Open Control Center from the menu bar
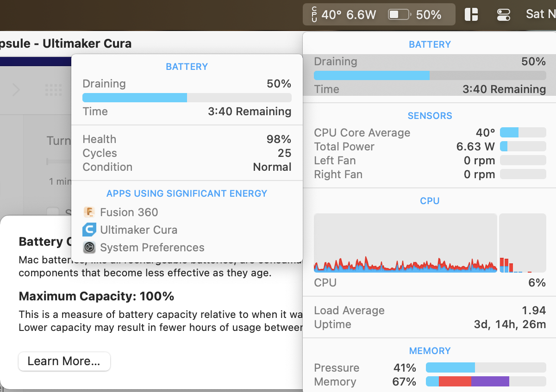The height and width of the screenshot is (392, 556). point(503,15)
